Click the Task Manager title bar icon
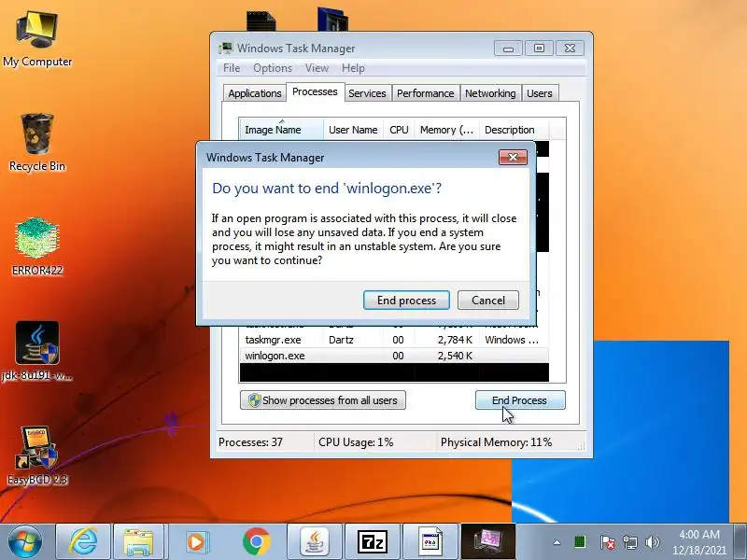 click(225, 49)
